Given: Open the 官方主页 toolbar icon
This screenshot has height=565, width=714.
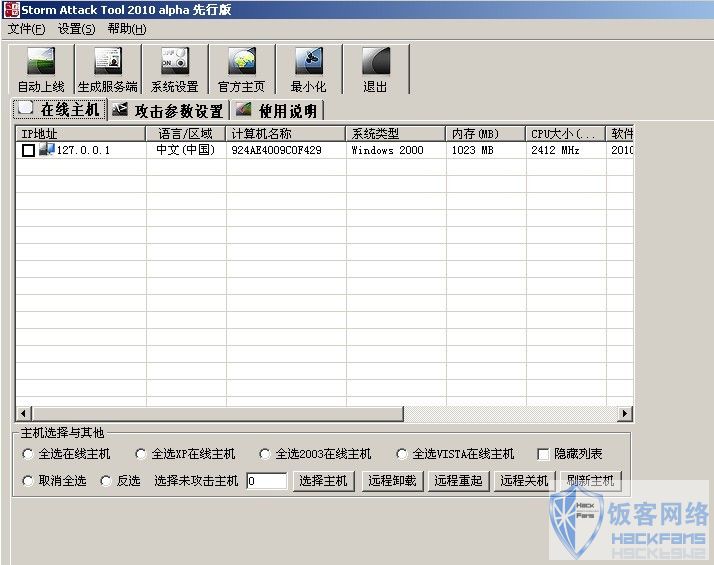Looking at the screenshot, I should click(x=242, y=62).
